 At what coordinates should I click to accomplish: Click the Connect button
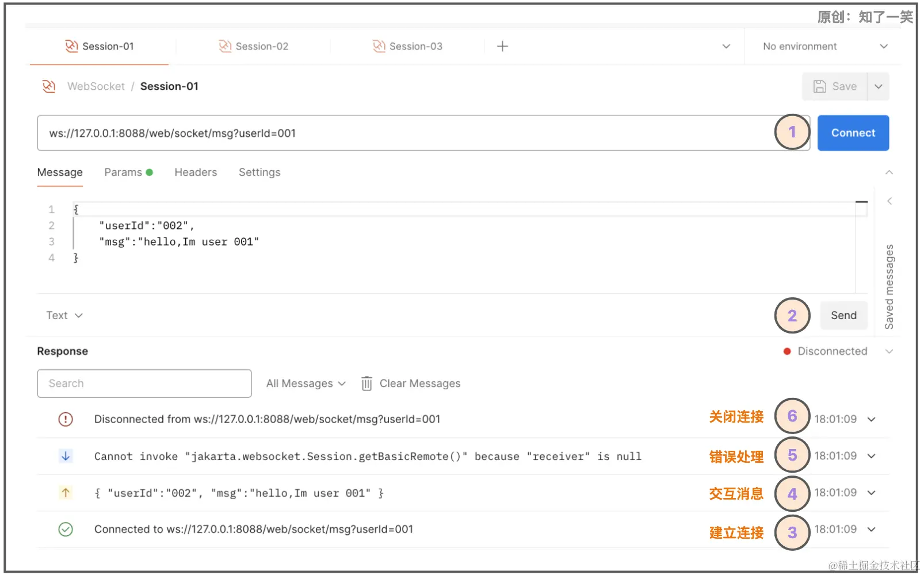click(x=853, y=133)
